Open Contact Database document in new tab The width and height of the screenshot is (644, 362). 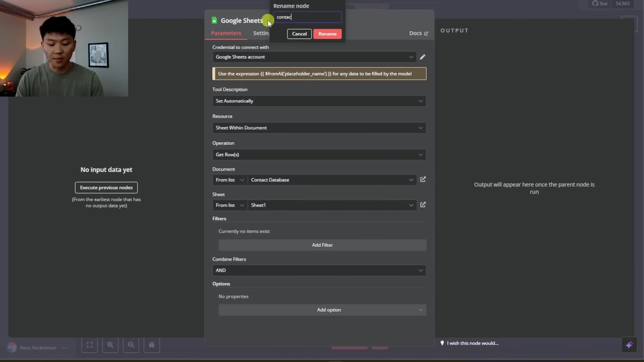(x=423, y=180)
